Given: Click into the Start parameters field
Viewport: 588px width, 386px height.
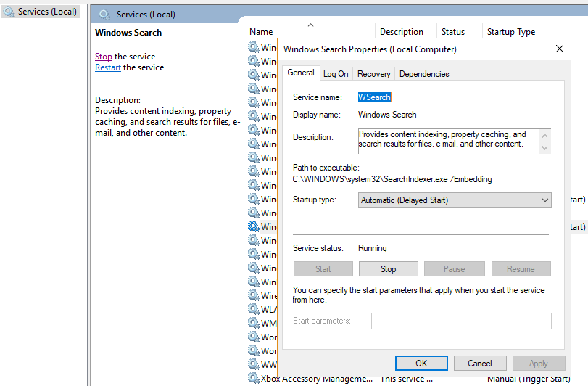Looking at the screenshot, I should [461, 321].
